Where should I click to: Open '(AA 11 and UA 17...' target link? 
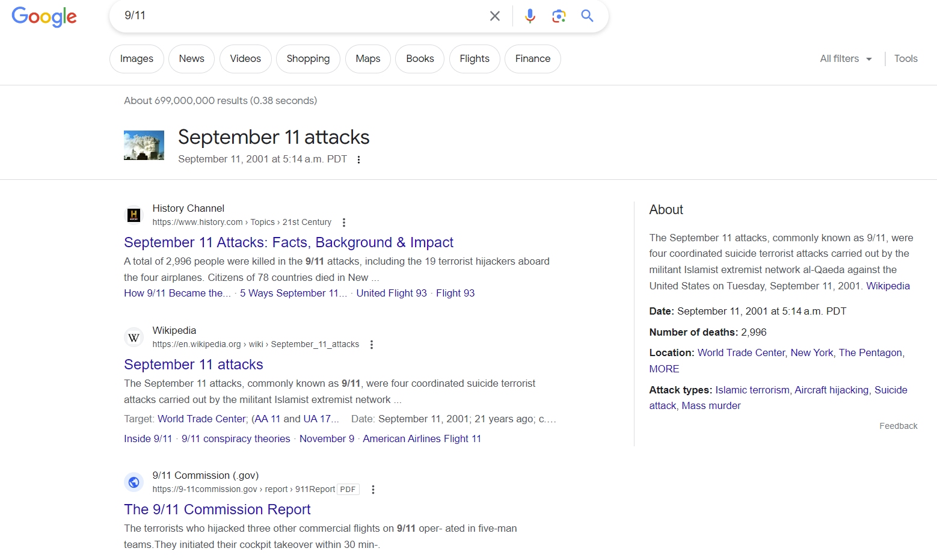point(295,419)
